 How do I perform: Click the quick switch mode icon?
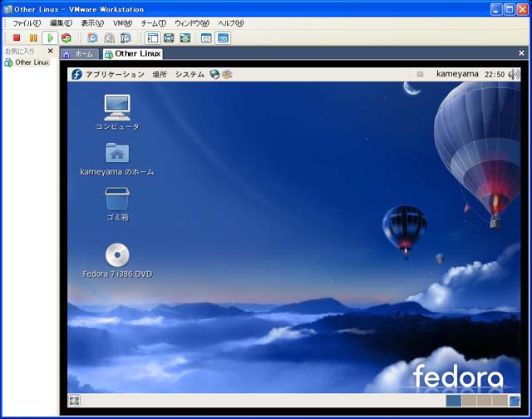pos(185,37)
